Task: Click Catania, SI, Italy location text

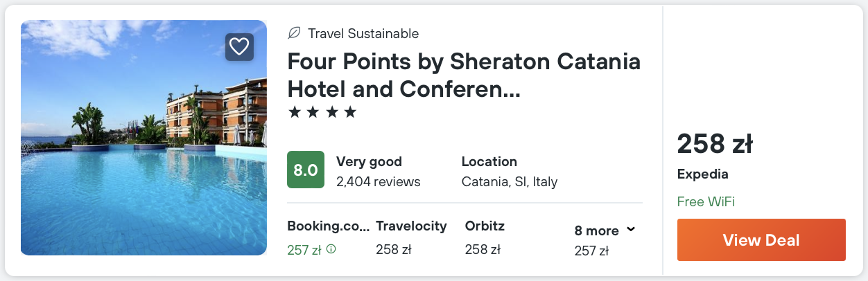Action: click(509, 182)
